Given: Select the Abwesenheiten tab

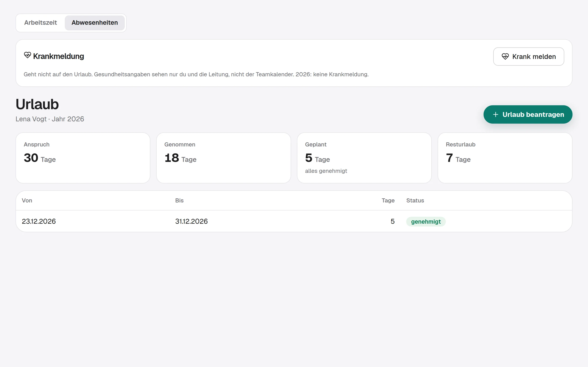Looking at the screenshot, I should pyautogui.click(x=94, y=23).
